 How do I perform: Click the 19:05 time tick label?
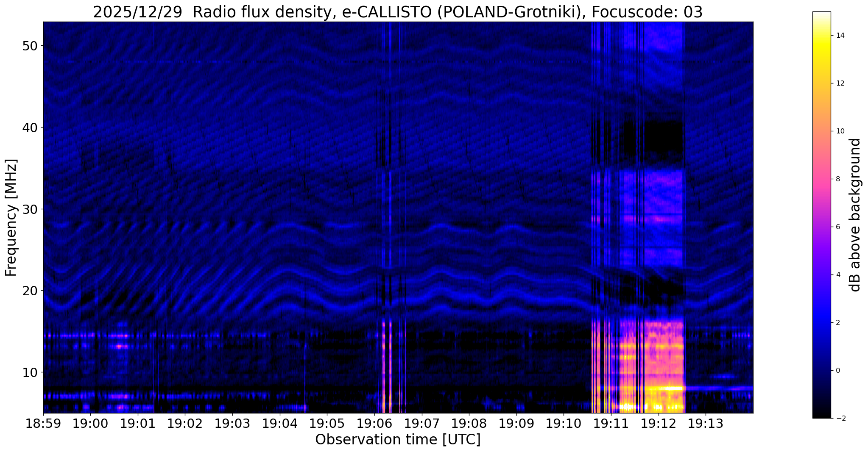click(327, 423)
